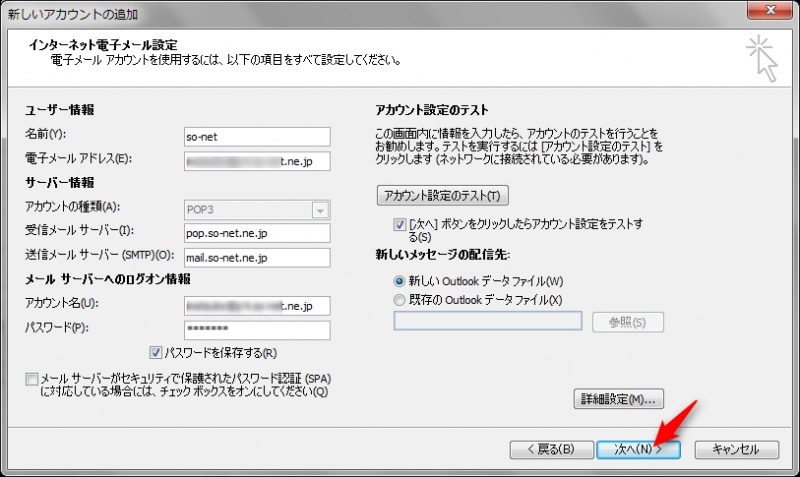This screenshot has height=477, width=800.
Task: Go back with 戻る(B) button
Action: coord(552,449)
